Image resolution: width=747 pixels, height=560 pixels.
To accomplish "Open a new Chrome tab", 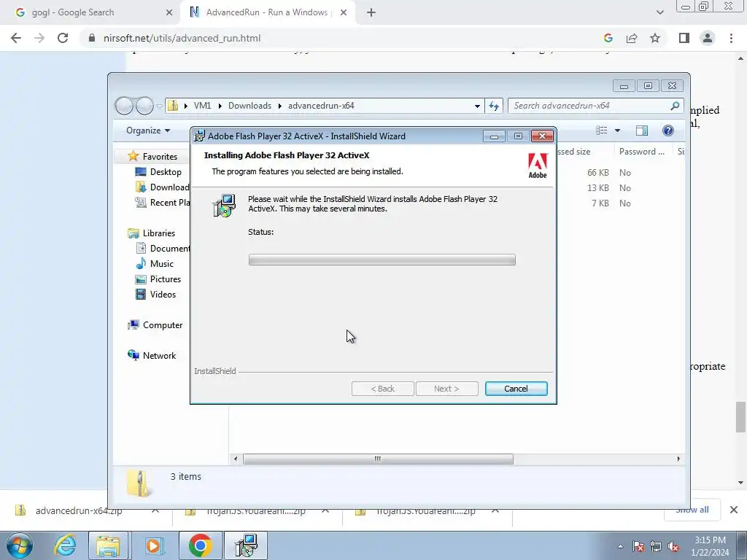I will pos(371,12).
